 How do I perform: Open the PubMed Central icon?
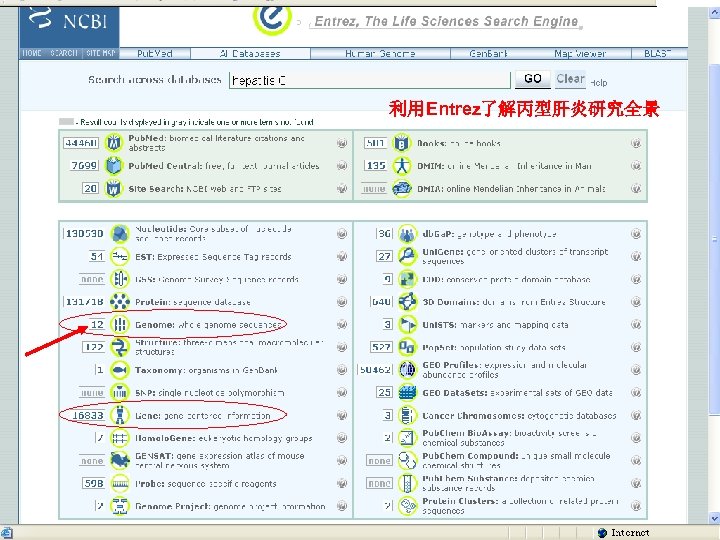coord(113,165)
